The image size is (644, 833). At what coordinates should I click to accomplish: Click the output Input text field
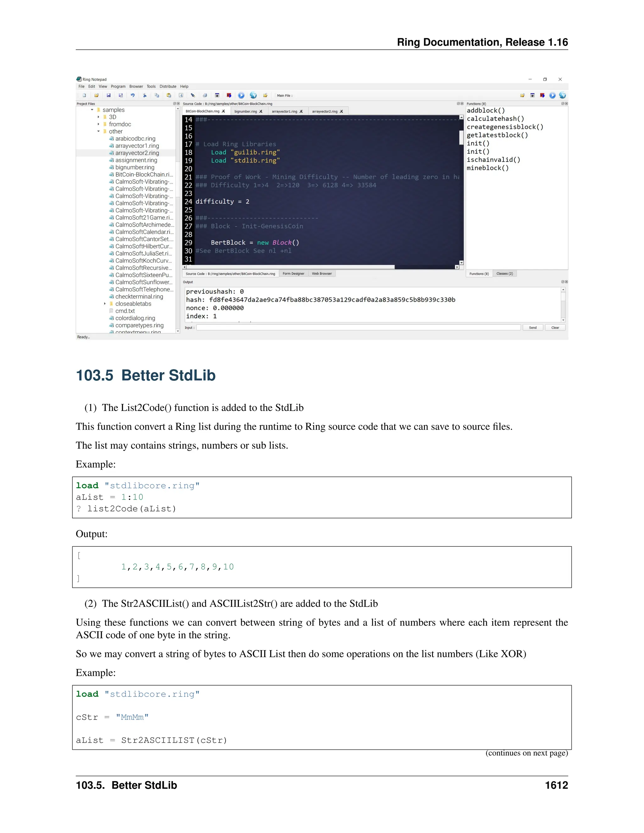pyautogui.click(x=358, y=328)
